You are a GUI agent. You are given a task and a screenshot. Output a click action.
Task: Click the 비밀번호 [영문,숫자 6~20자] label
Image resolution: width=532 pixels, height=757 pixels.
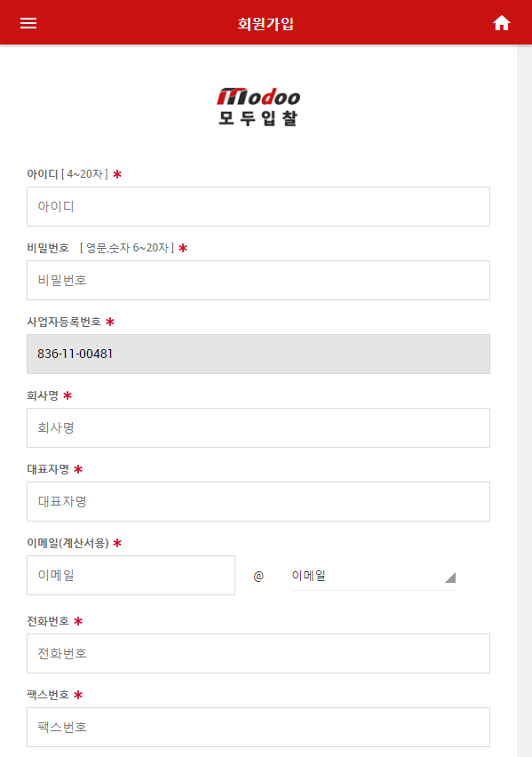coord(100,248)
